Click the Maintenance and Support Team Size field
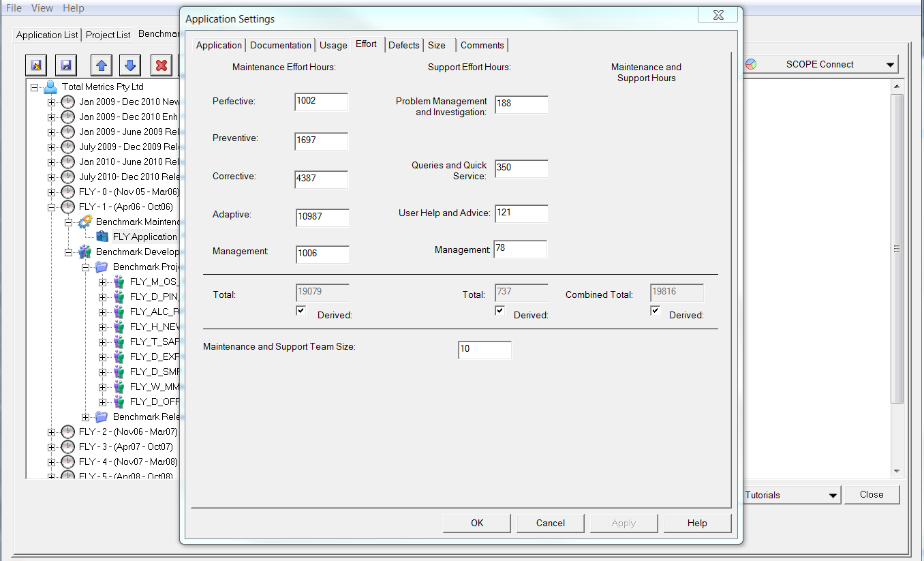Screen dimensions: 924x561 pyautogui.click(x=484, y=350)
